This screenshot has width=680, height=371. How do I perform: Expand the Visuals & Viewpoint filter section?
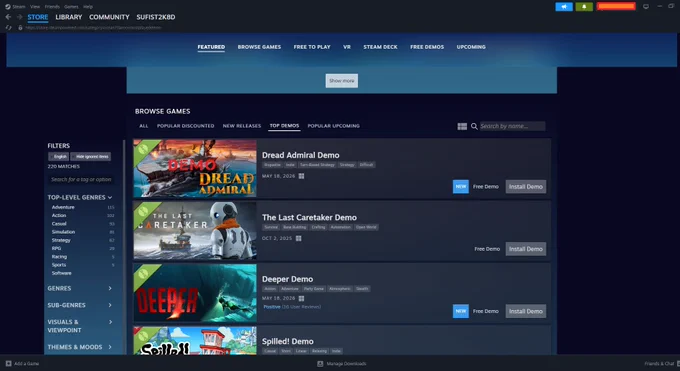[80, 326]
